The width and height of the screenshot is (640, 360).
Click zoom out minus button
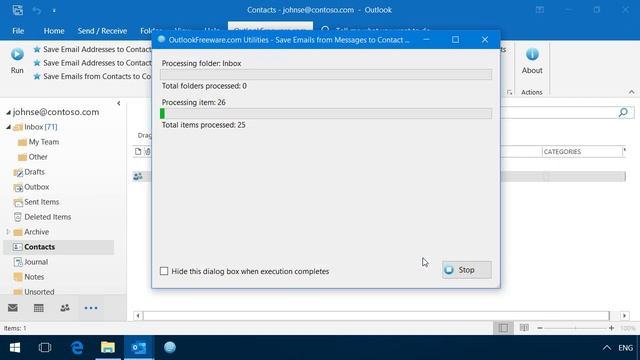click(540, 328)
